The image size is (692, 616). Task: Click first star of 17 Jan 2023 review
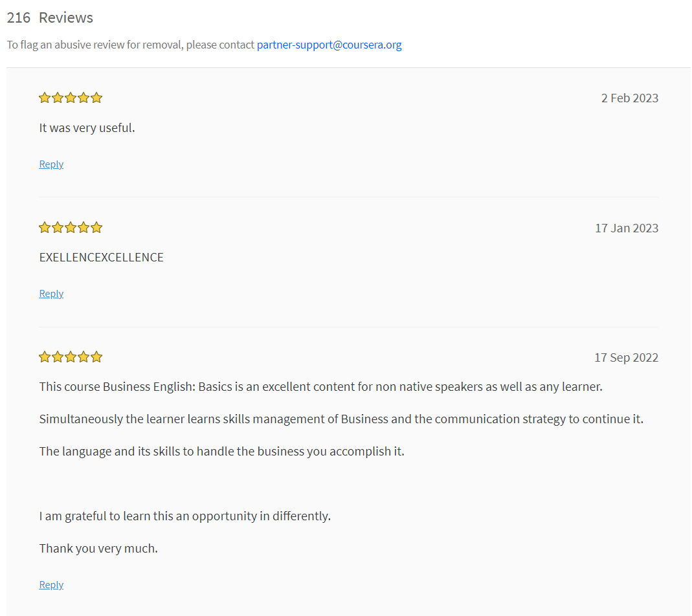click(x=45, y=228)
